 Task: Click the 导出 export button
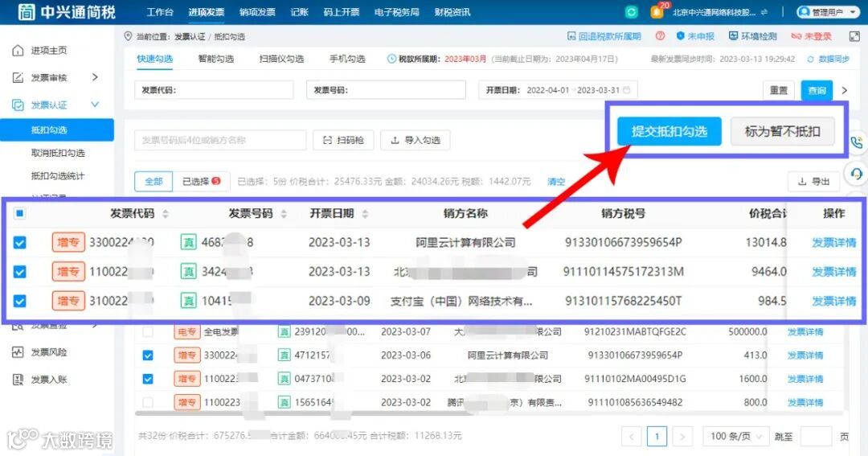pos(813,181)
